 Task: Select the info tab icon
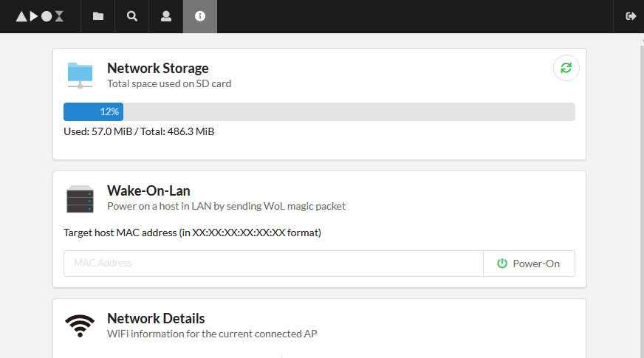[200, 16]
